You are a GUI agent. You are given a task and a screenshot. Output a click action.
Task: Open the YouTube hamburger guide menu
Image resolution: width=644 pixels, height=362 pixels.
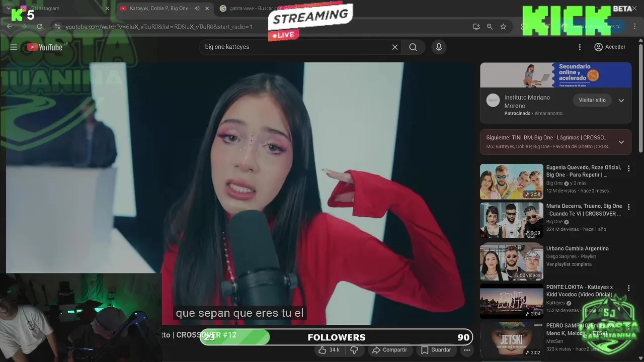pyautogui.click(x=14, y=47)
